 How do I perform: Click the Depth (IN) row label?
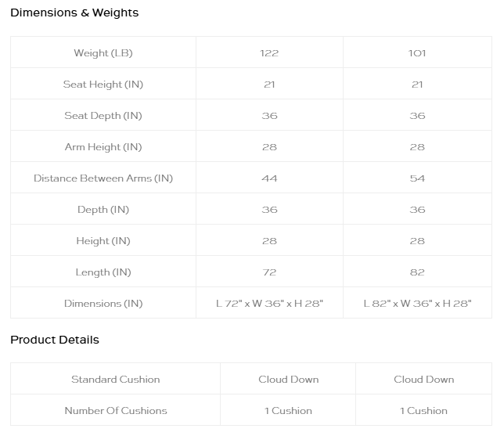pos(103,210)
